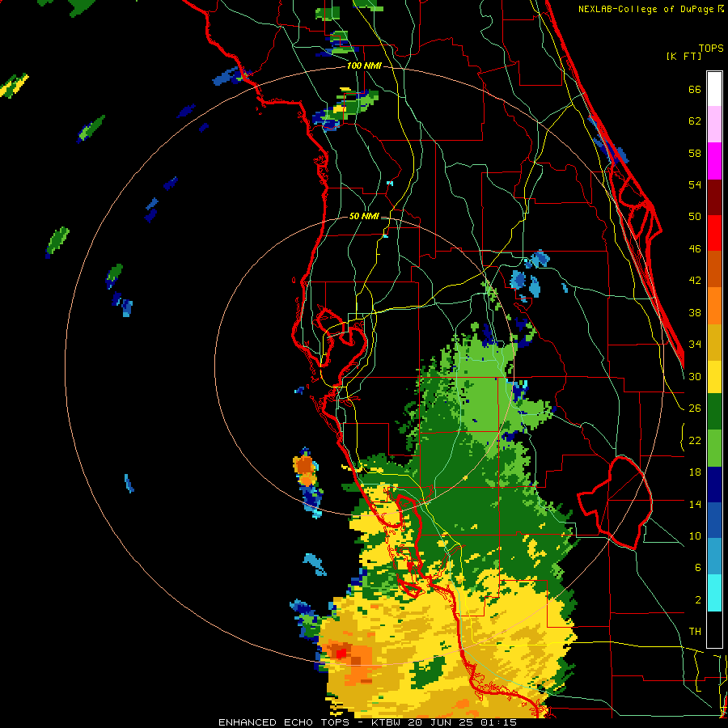Click the white swatch in the tops legend
This screenshot has width=728, height=728.
[x=714, y=89]
